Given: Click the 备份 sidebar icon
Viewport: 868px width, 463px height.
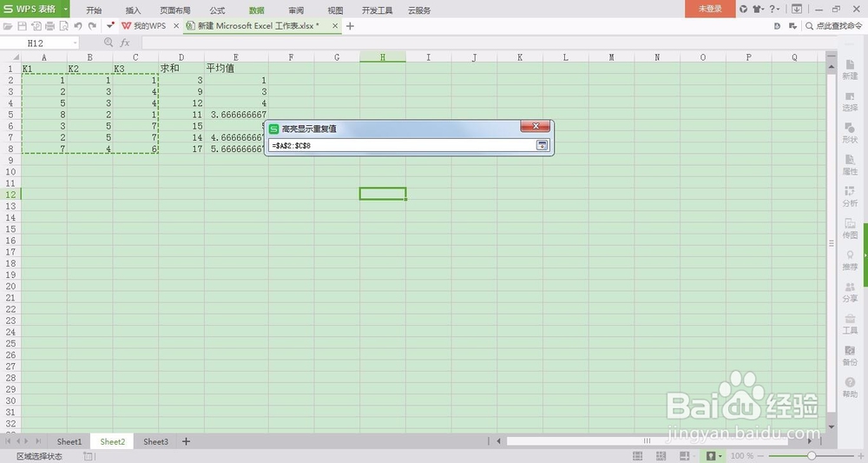Looking at the screenshot, I should tap(851, 356).
